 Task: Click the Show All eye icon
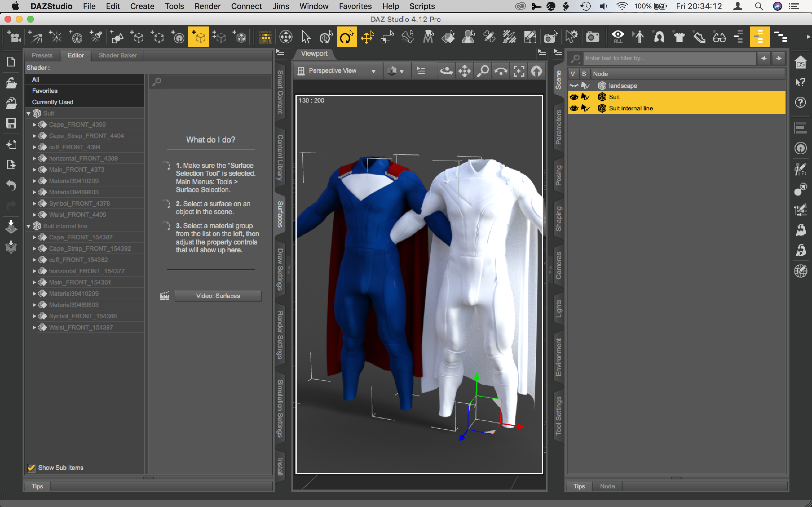tap(618, 37)
